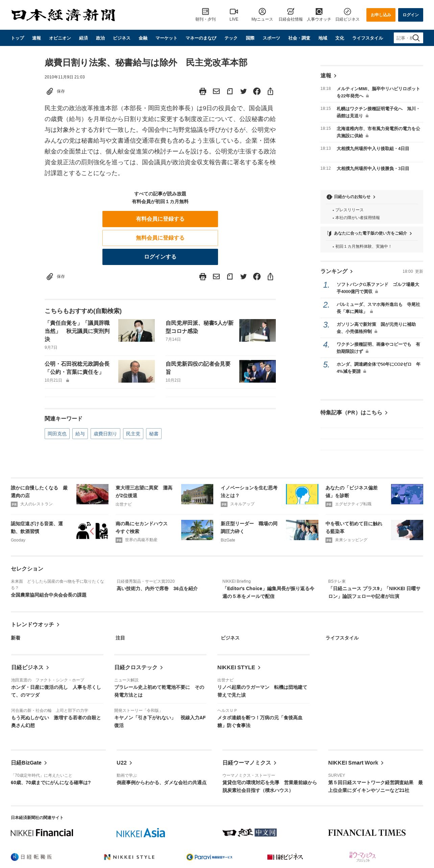
Task: Open the 日経転職版 logo link
Action: point(31,857)
